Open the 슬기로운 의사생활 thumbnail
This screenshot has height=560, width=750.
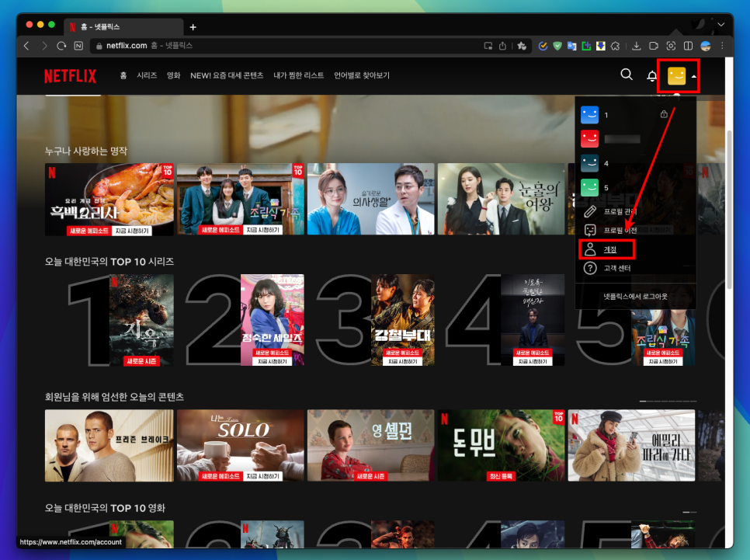370,199
